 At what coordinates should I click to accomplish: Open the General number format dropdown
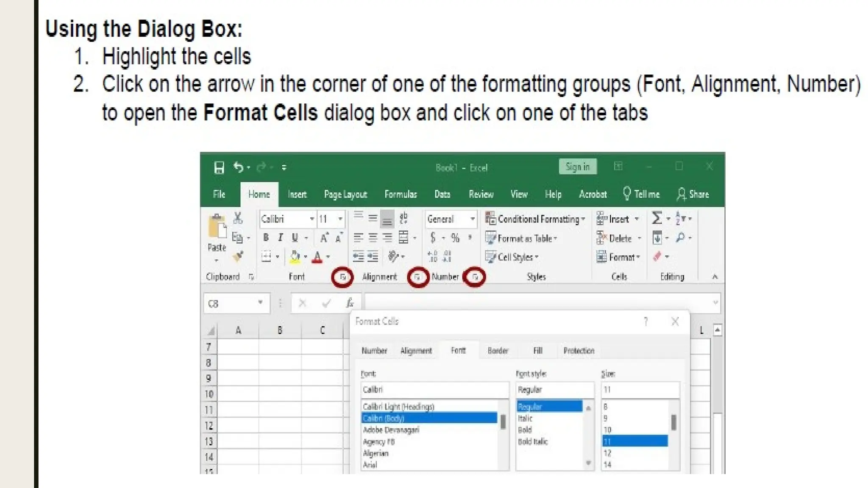pos(472,219)
